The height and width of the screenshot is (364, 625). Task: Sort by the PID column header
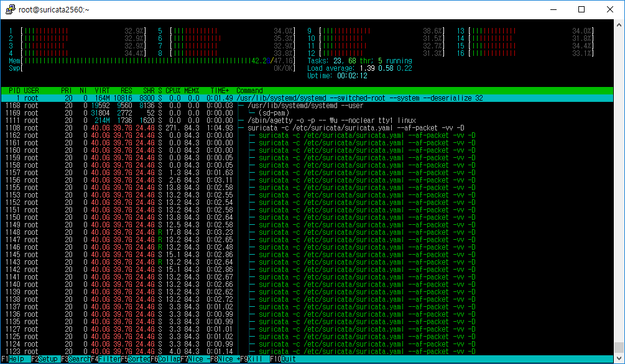coord(14,91)
